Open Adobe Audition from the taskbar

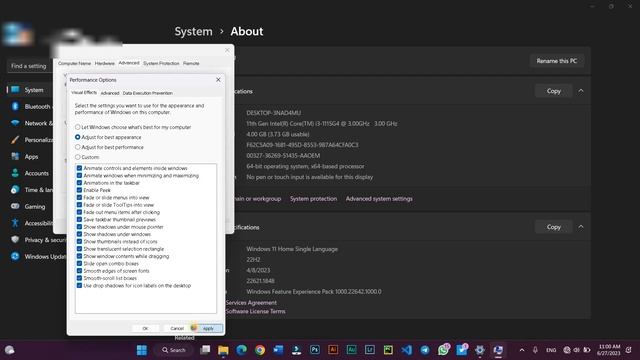click(351, 350)
